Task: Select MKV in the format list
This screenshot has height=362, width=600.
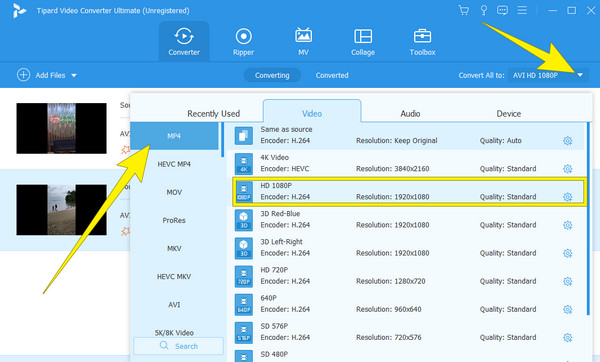Action: point(174,248)
